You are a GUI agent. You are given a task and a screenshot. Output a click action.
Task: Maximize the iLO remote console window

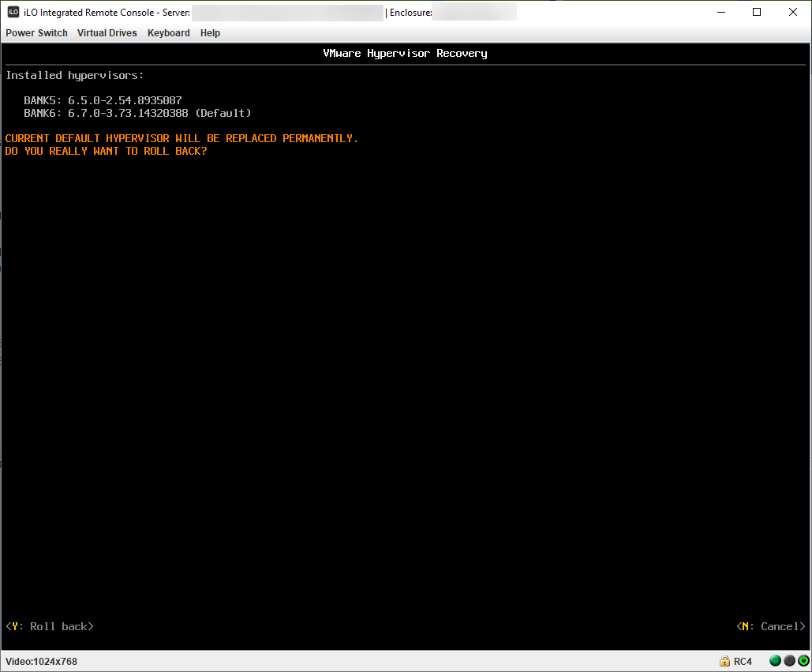[757, 12]
